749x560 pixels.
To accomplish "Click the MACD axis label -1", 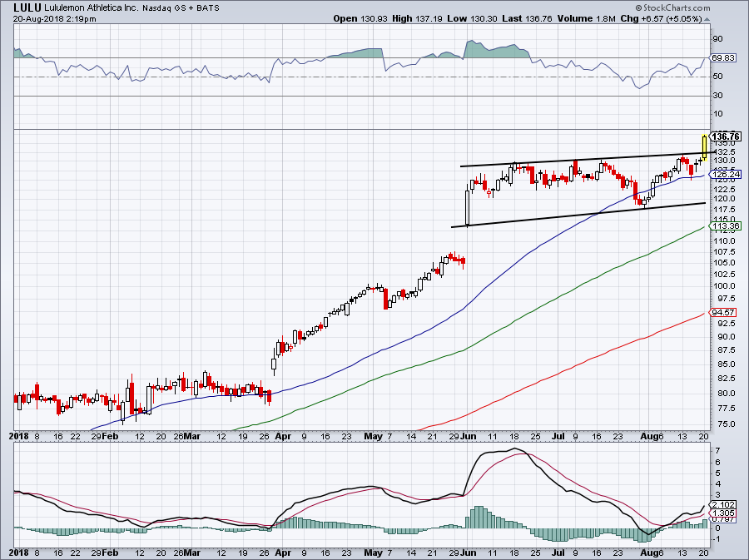I will pos(717,539).
